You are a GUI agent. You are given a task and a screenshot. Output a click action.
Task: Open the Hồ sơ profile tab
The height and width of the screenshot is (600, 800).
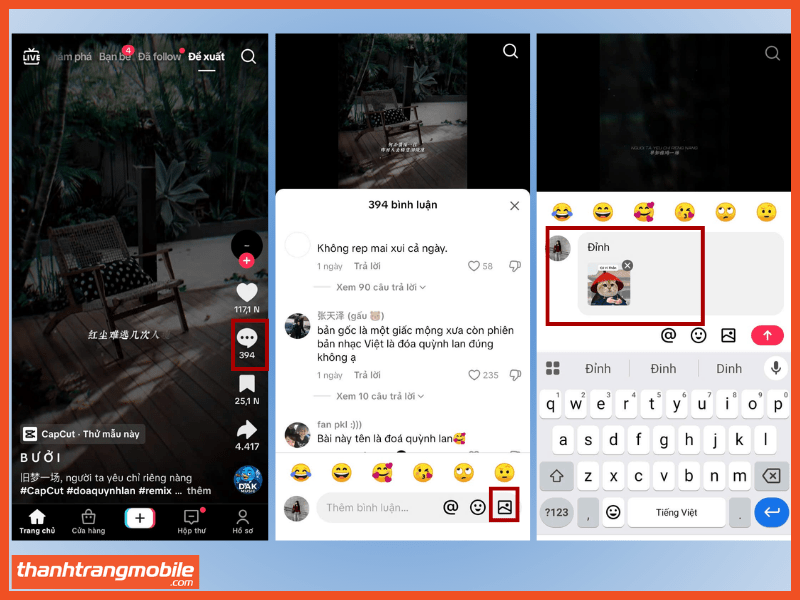tap(242, 522)
